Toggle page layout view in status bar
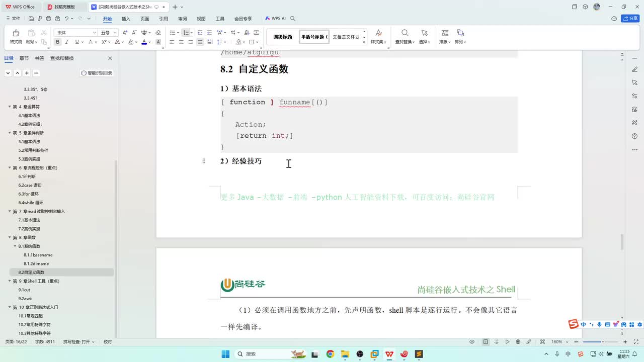Image resolution: width=644 pixels, height=362 pixels. pos(486,342)
